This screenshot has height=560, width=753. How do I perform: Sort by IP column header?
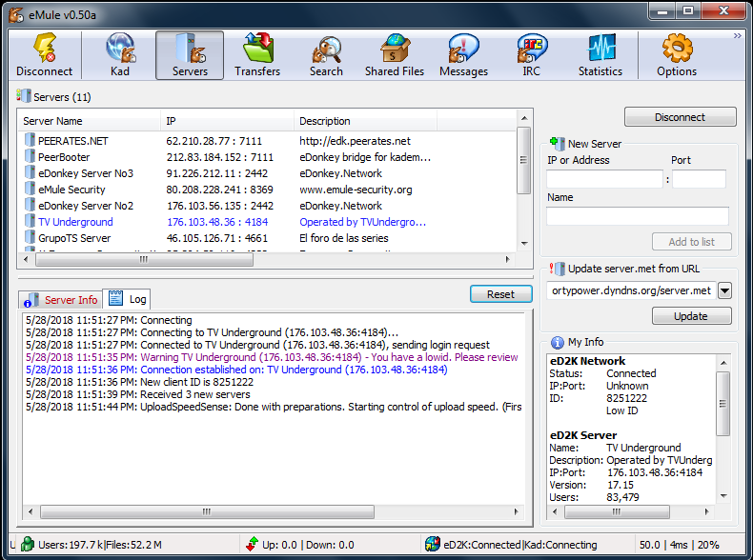227,121
